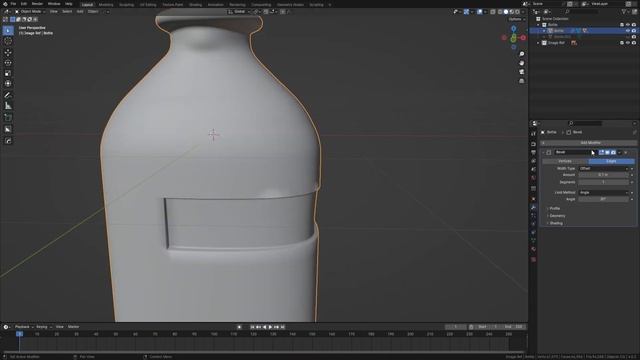The width and height of the screenshot is (640, 360).
Task: Click the Blender logo menu icon
Action: pyautogui.click(x=5, y=4)
